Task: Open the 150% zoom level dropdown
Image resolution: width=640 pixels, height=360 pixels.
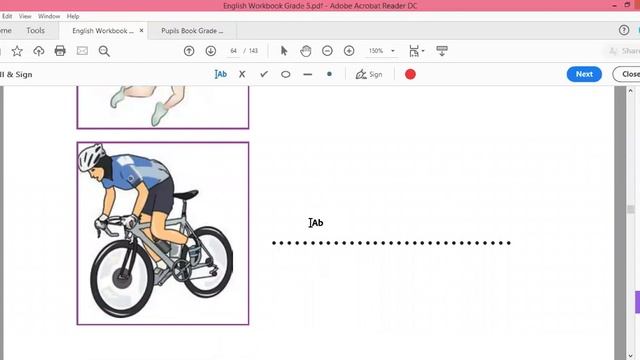Action: click(x=393, y=51)
